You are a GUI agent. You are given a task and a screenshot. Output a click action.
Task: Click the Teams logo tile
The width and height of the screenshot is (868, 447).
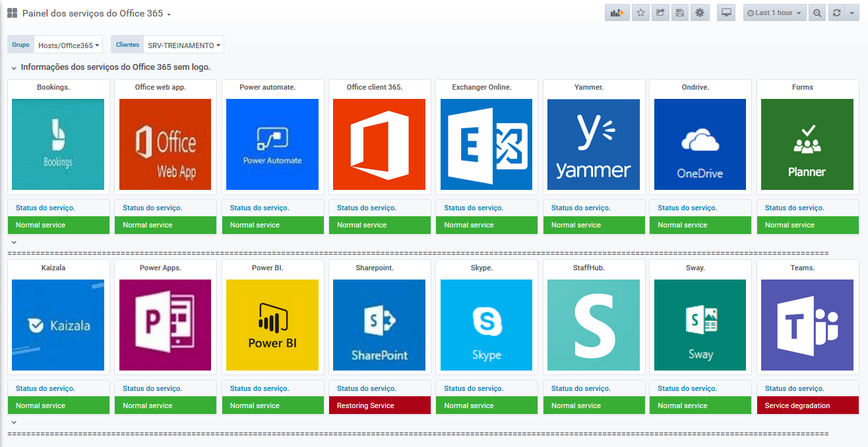[x=807, y=325]
